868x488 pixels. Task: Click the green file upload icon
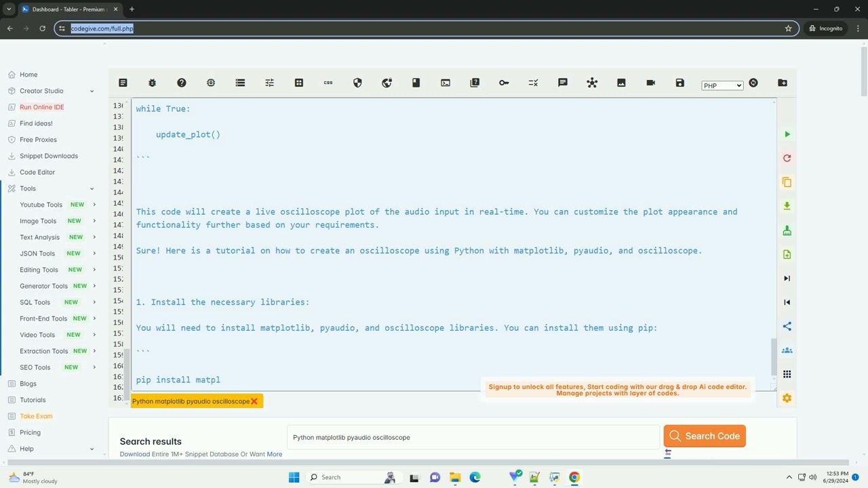[x=787, y=254]
